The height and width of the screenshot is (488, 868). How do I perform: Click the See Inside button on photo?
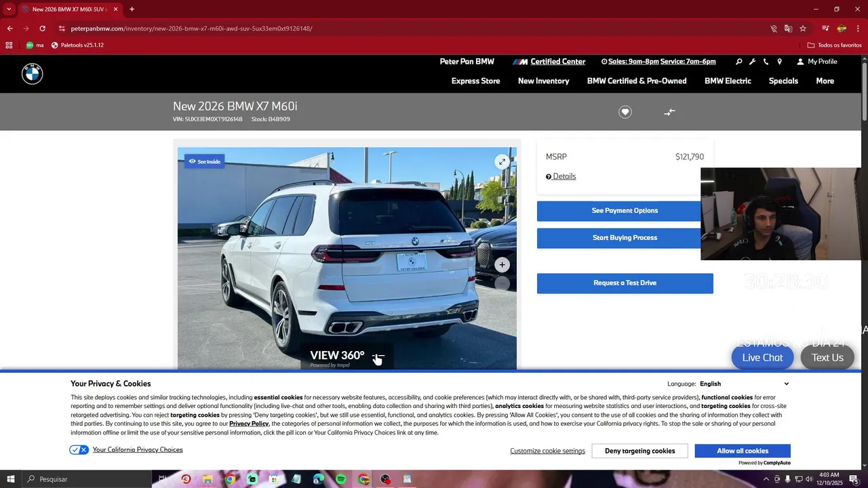point(204,161)
